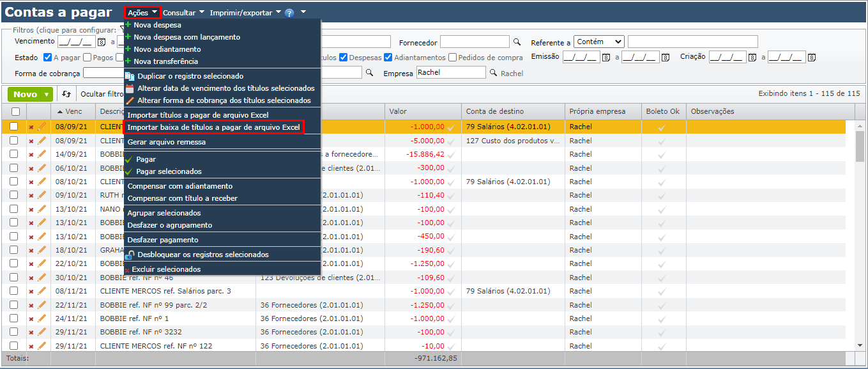Click Boleto Ok checkmark in highlighted row
Viewport: 868px width, 369px height.
point(662,127)
